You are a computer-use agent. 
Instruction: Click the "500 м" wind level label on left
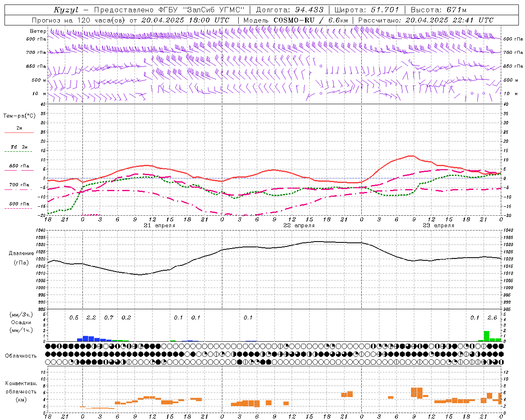[39, 80]
